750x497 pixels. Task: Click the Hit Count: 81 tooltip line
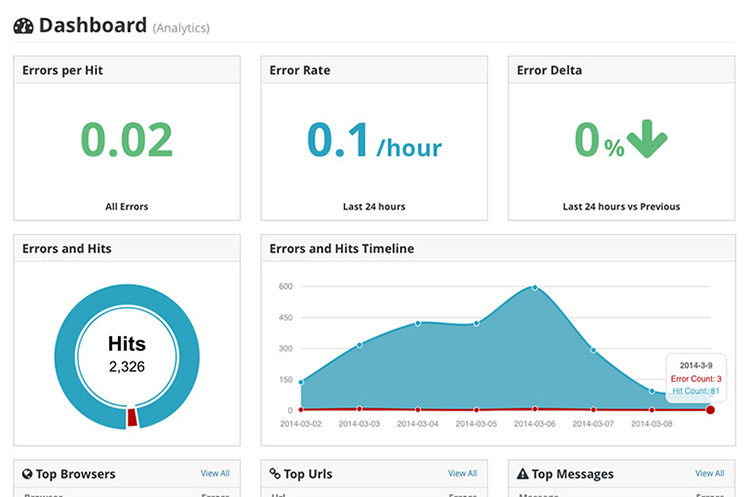[x=696, y=391]
